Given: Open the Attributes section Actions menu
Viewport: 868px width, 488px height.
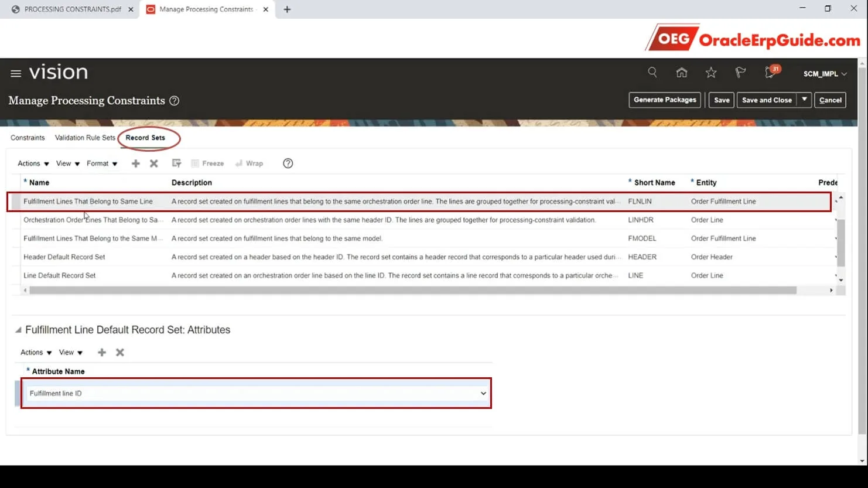Looking at the screenshot, I should 36,352.
